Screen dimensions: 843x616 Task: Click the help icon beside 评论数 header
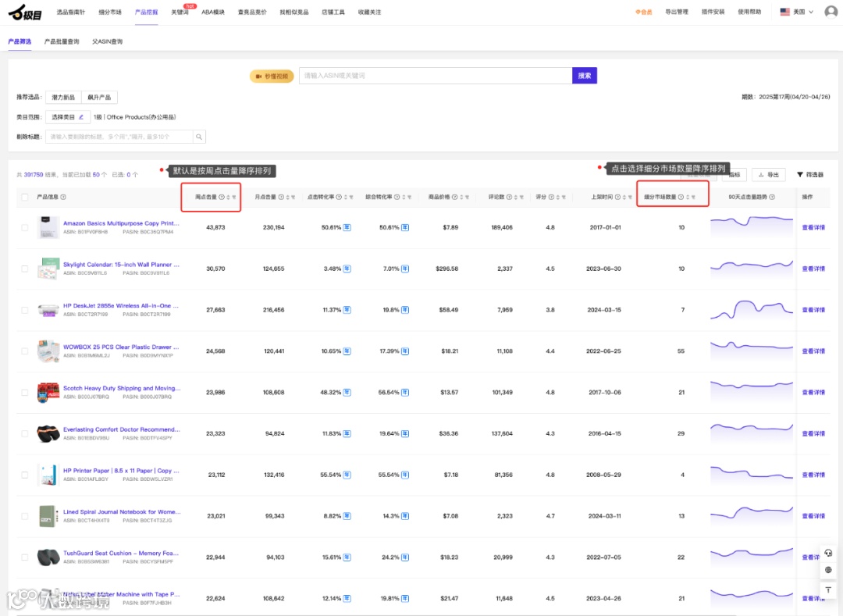(509, 197)
